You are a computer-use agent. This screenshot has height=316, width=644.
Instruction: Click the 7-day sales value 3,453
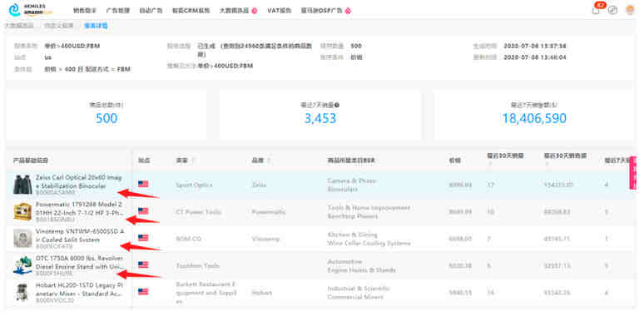click(320, 119)
